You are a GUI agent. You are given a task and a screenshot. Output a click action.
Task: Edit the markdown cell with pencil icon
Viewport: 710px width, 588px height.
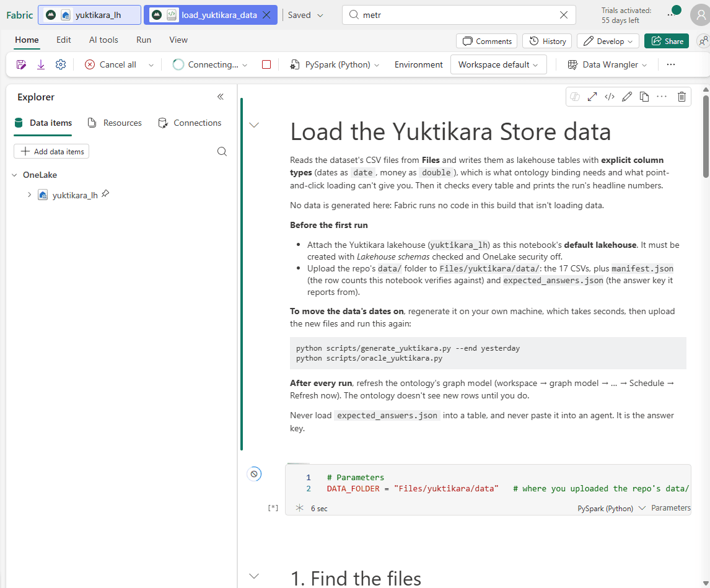pyautogui.click(x=627, y=97)
